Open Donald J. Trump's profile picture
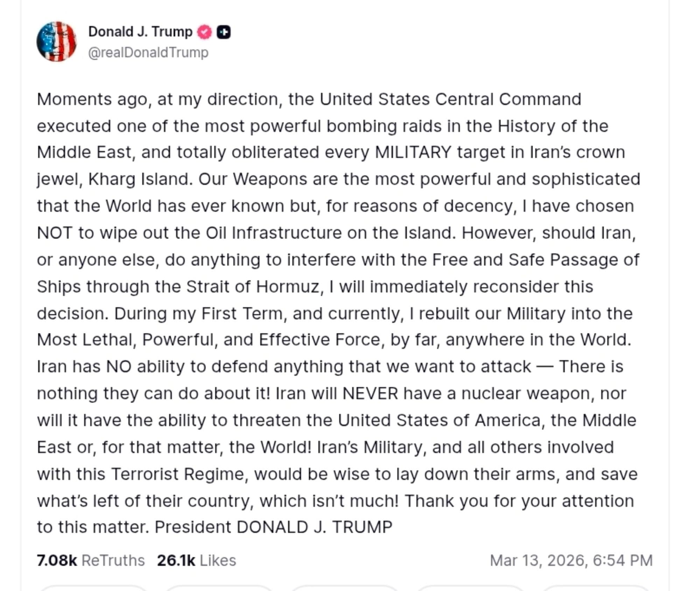This screenshot has width=700, height=591. [56, 41]
